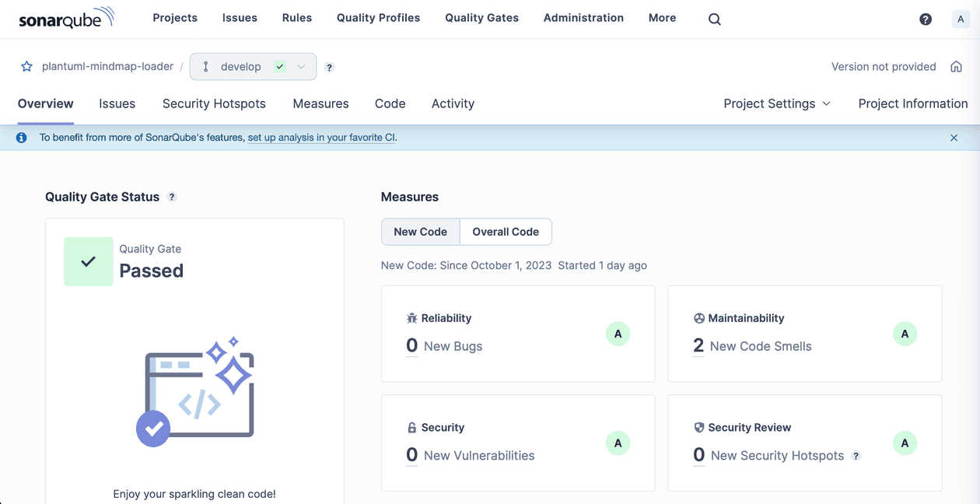The width and height of the screenshot is (980, 504).
Task: Click the branch icon in the develop selector
Action: click(205, 66)
